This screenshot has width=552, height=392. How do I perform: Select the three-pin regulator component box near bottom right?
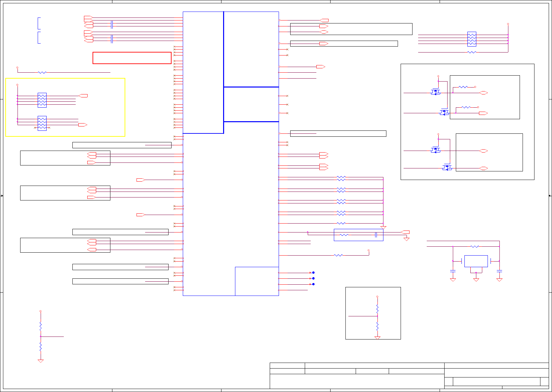476,261
